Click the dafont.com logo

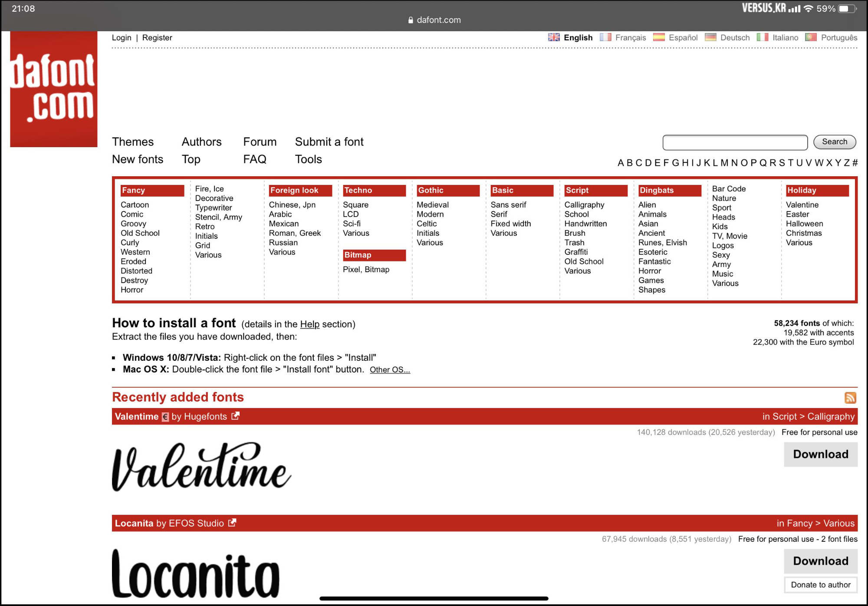tap(54, 89)
